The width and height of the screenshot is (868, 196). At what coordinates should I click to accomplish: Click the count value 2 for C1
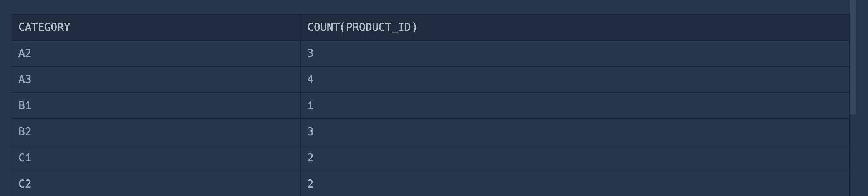click(310, 158)
